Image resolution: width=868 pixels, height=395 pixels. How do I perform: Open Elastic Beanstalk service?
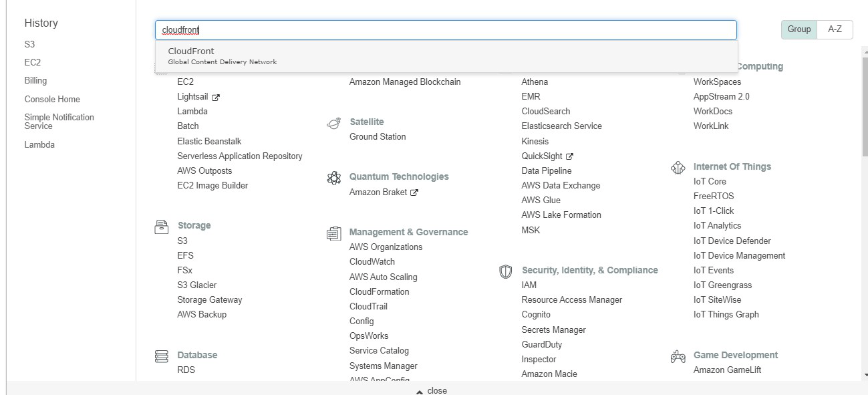[209, 142]
